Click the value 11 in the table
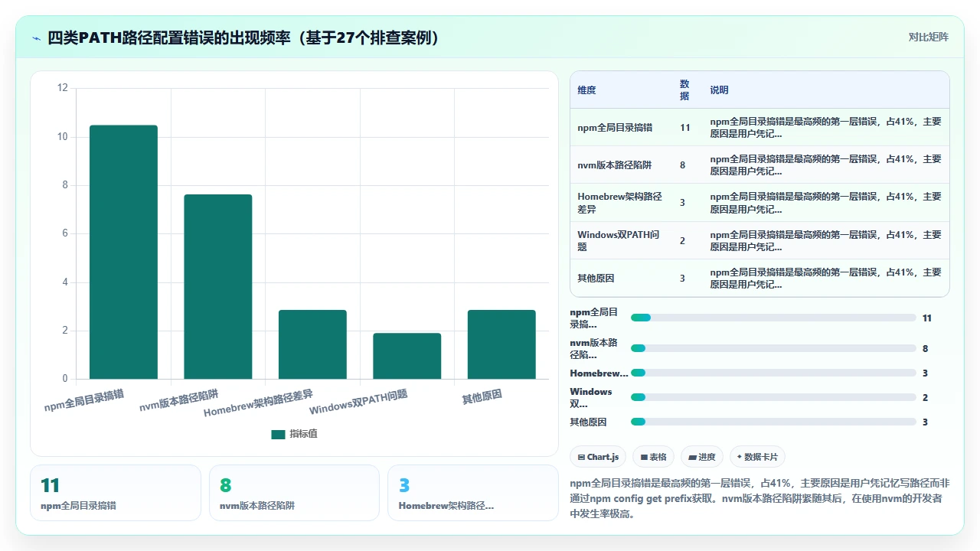 pos(684,128)
